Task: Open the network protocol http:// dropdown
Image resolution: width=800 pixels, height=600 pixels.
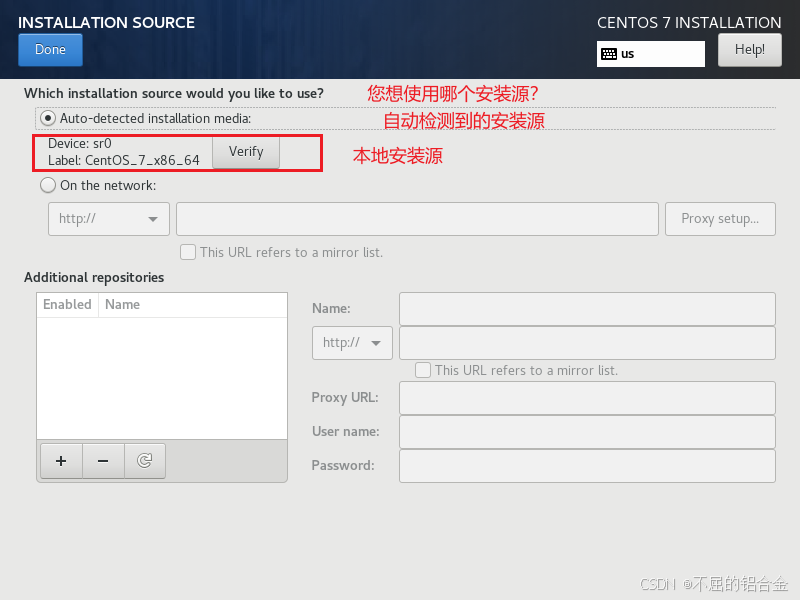Action: (108, 219)
